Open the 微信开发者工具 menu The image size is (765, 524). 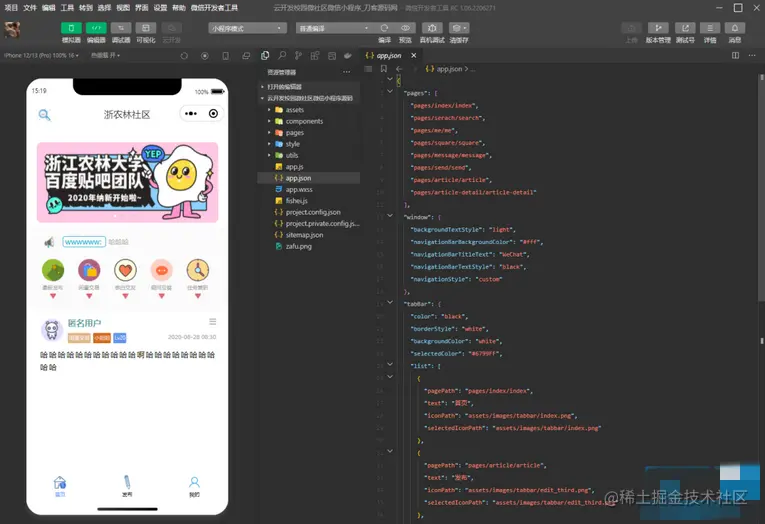(x=214, y=8)
